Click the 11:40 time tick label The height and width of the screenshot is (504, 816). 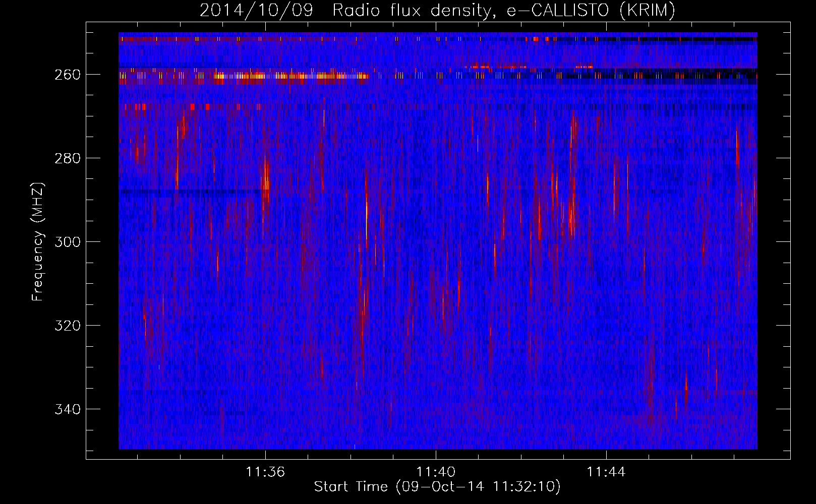click(x=436, y=472)
